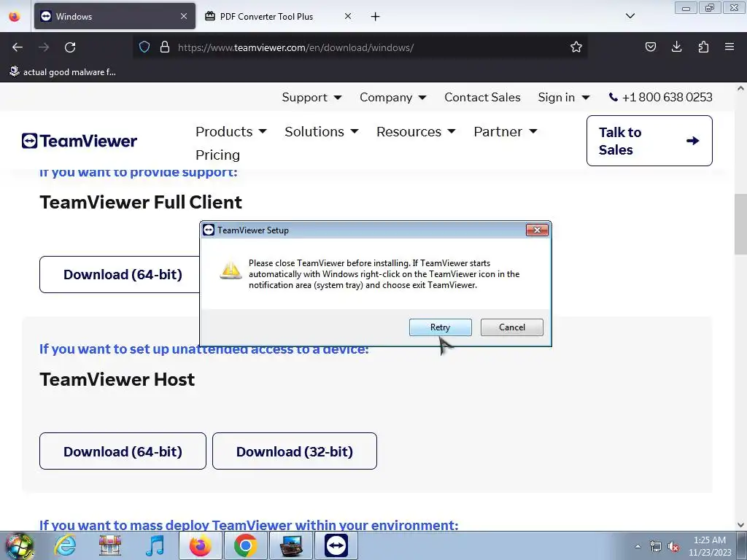Expand the Partner menu
747x560 pixels.
point(506,131)
